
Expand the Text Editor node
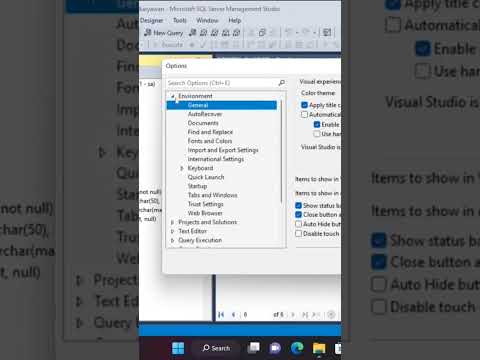[172, 231]
